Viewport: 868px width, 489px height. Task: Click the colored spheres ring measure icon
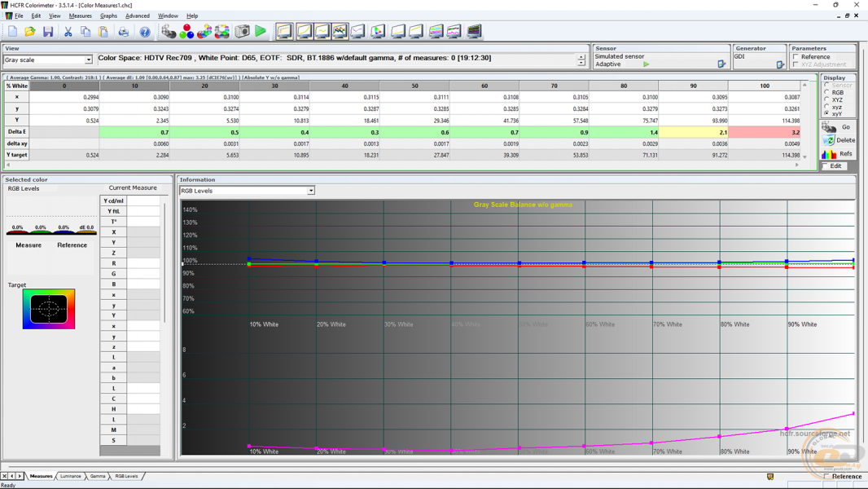(222, 32)
